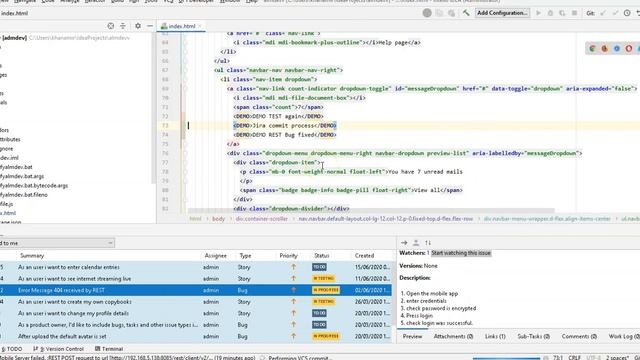
Task: Open preview in Opera browser icon
Action: click(629, 49)
